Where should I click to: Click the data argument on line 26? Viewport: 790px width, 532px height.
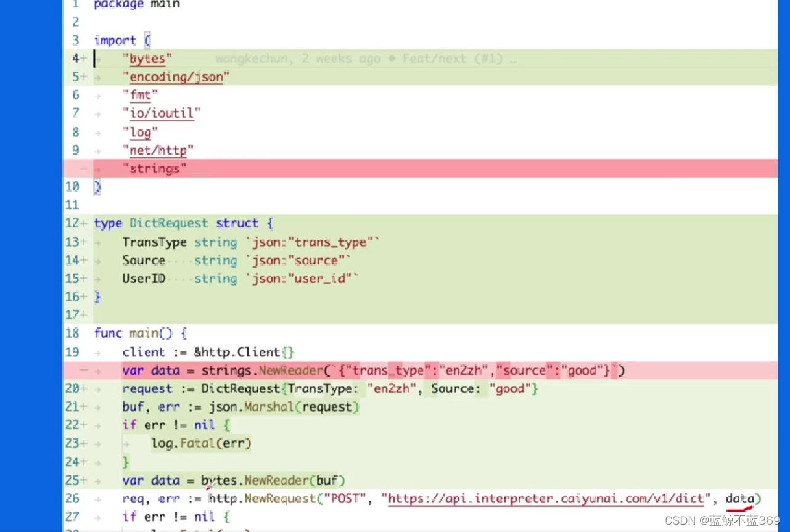click(740, 499)
